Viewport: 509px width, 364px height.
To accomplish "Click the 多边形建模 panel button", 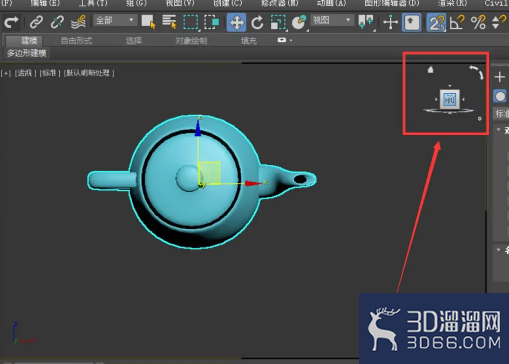I will pyautogui.click(x=27, y=53).
